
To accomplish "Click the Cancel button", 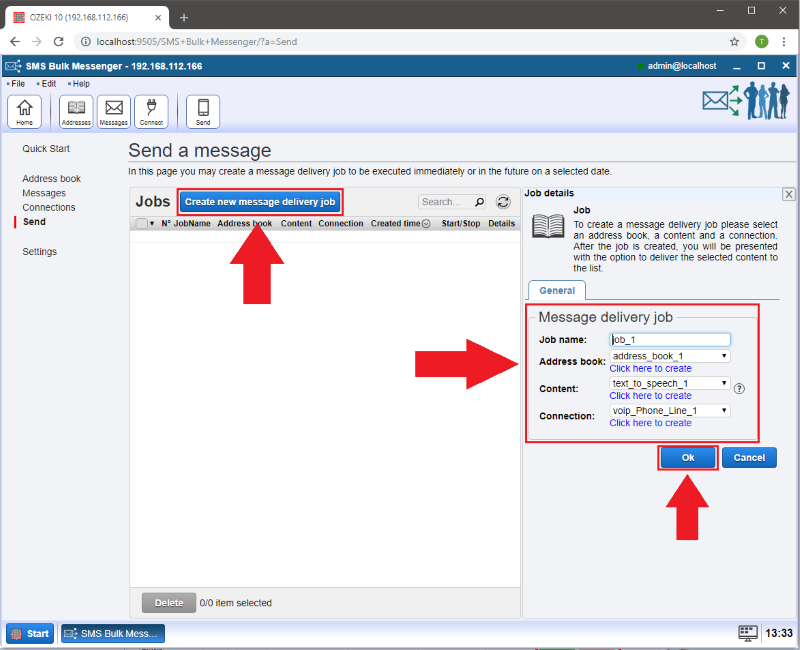I will point(749,457).
